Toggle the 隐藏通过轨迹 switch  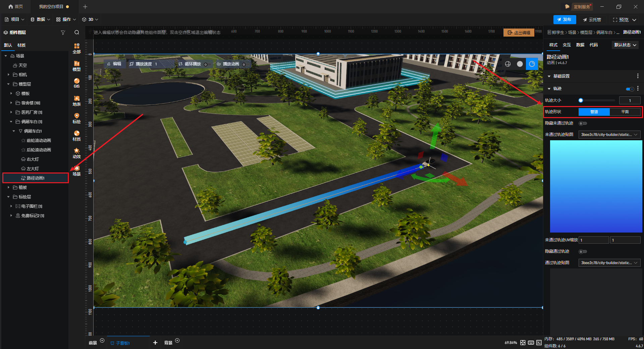(x=583, y=252)
